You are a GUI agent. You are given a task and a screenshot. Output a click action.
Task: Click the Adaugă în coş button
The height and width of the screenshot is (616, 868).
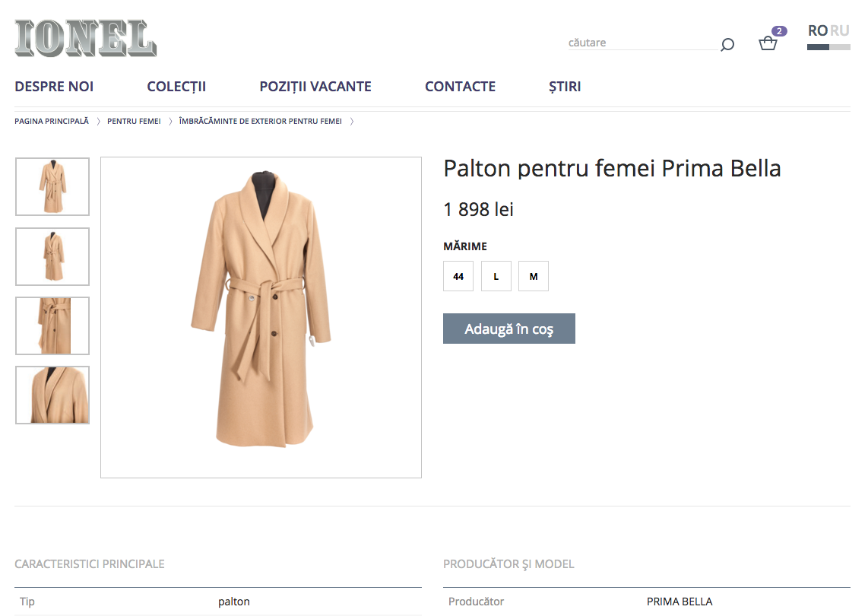(x=509, y=329)
